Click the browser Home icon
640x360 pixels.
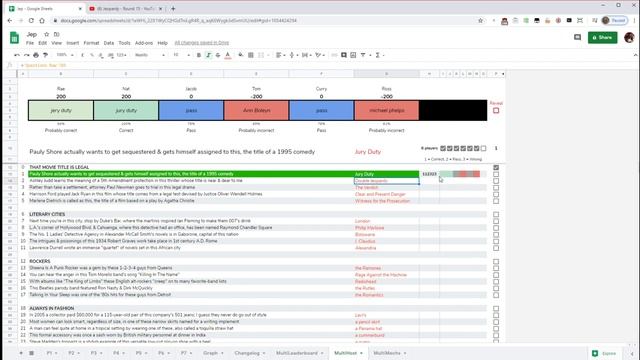(x=42, y=20)
